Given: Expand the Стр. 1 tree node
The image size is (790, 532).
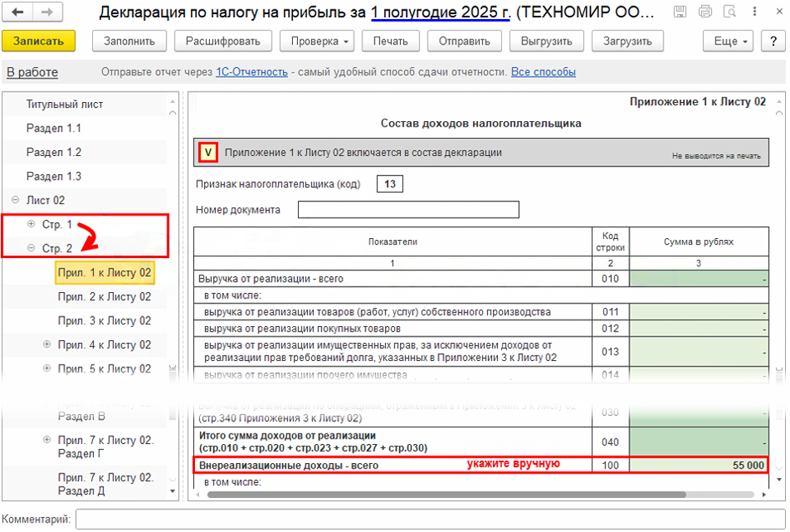Looking at the screenshot, I should click(31, 224).
